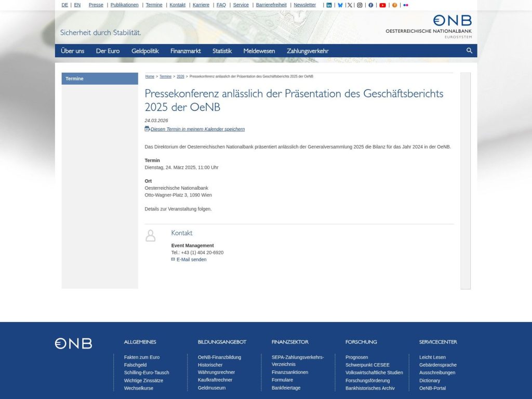Save the Termin to your calendar

[x=197, y=129]
